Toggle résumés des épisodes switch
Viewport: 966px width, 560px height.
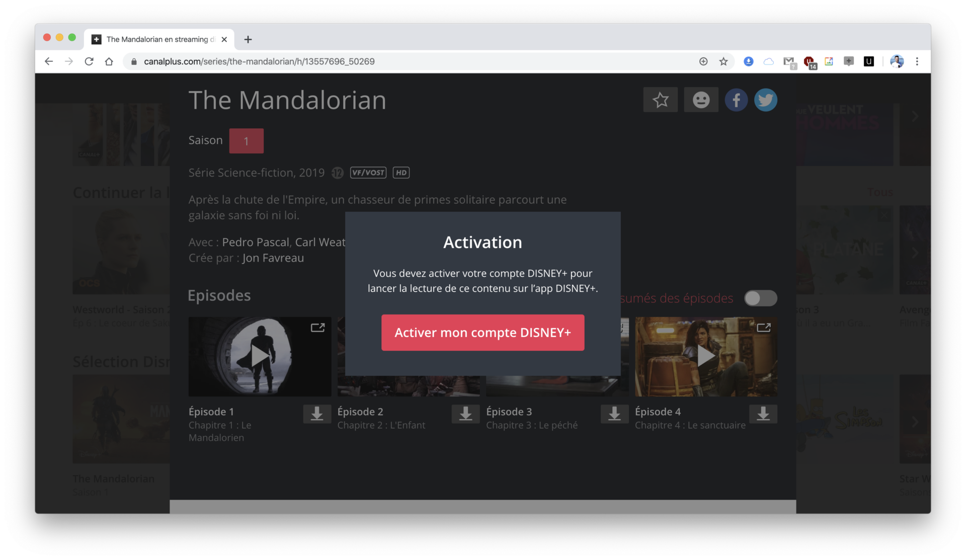pyautogui.click(x=760, y=298)
